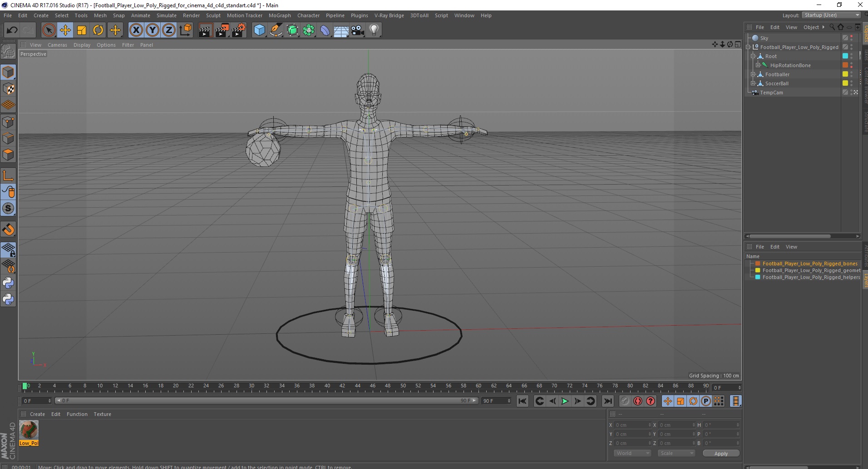
Task: Open the viewport Cameras menu
Action: coord(57,45)
